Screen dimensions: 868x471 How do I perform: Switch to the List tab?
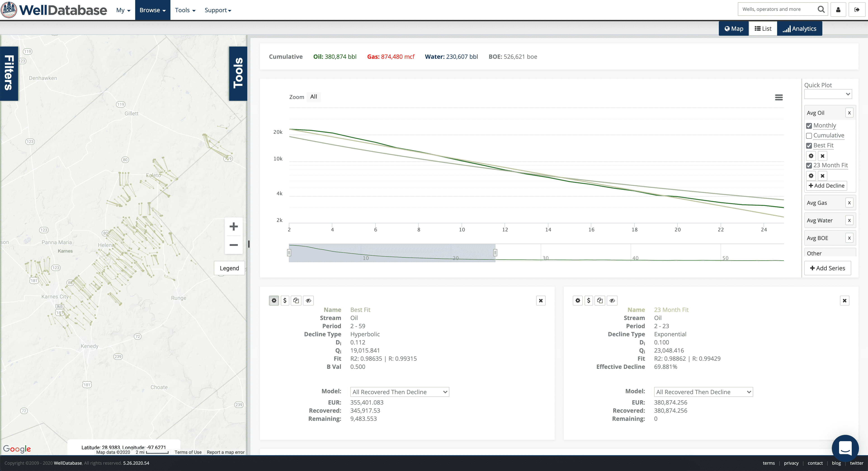coord(763,29)
